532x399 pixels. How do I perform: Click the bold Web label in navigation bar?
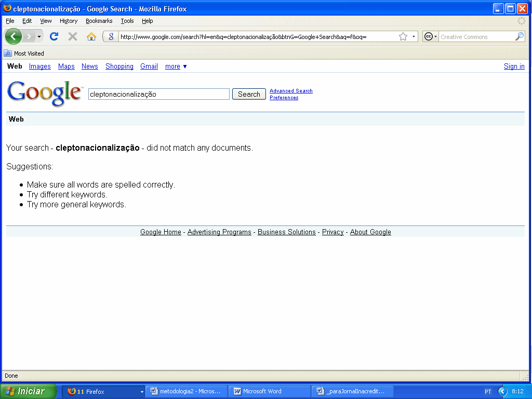click(x=15, y=66)
